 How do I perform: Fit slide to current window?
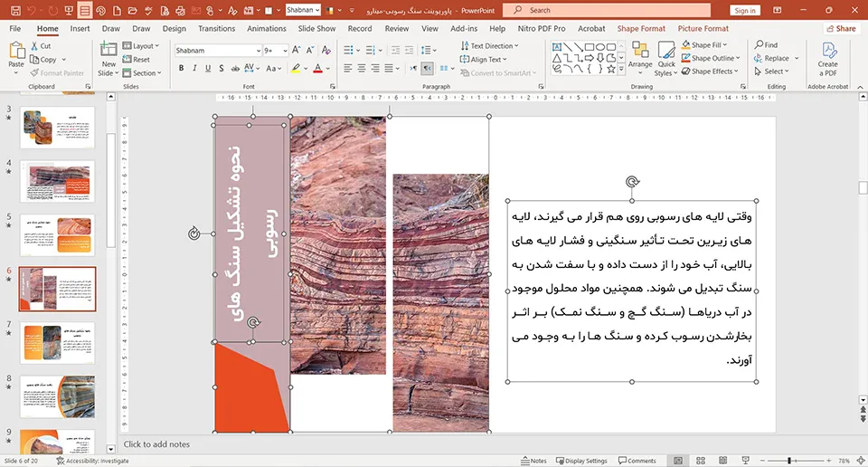[x=860, y=461]
